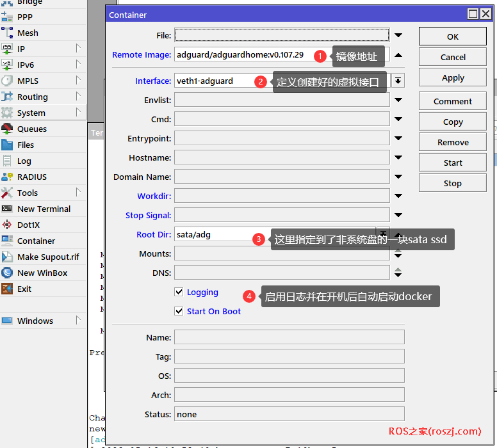Click into the File input field
This screenshot has width=497, height=448.
tap(282, 35)
